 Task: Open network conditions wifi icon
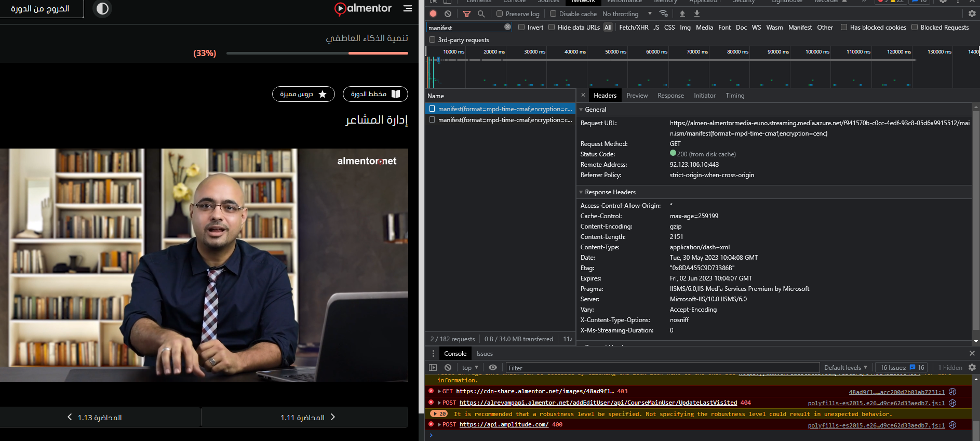[x=663, y=14]
